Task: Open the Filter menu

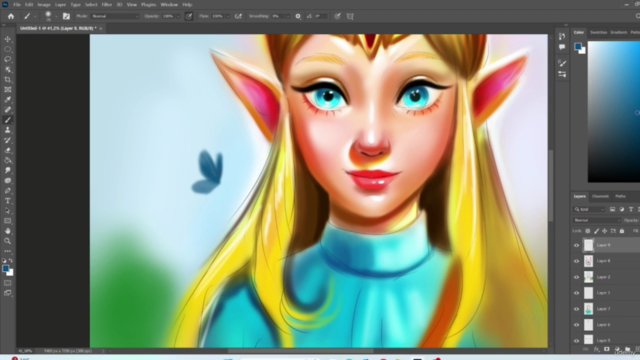Action: click(107, 4)
